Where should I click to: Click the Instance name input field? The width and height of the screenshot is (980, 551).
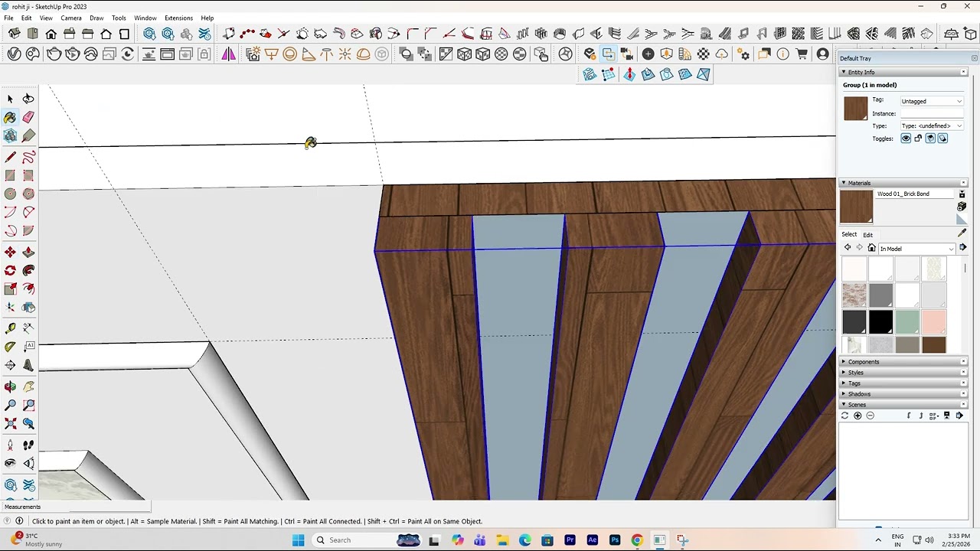point(931,113)
